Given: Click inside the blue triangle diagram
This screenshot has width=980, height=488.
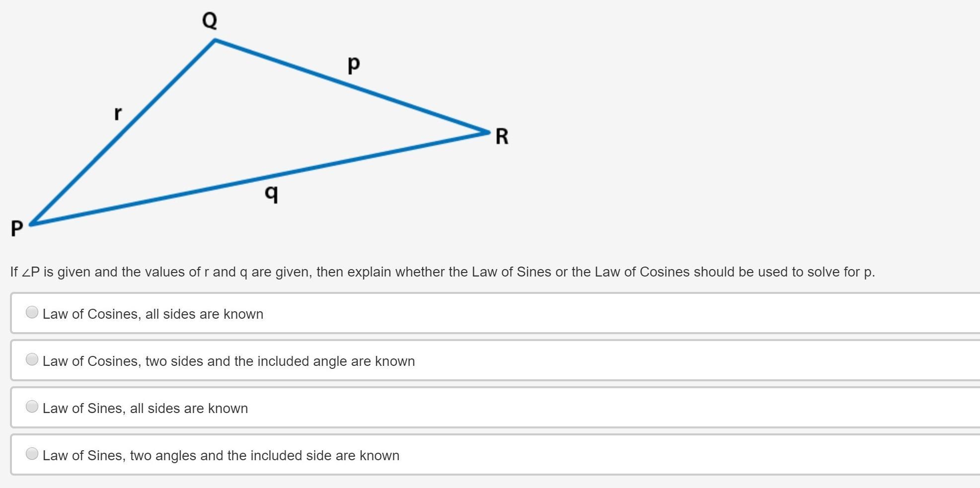Looking at the screenshot, I should [x=238, y=129].
